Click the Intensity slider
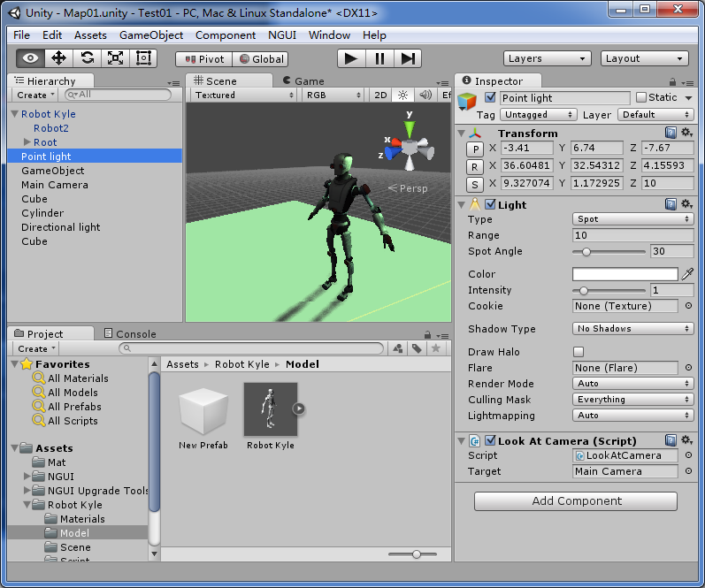 tap(609, 290)
